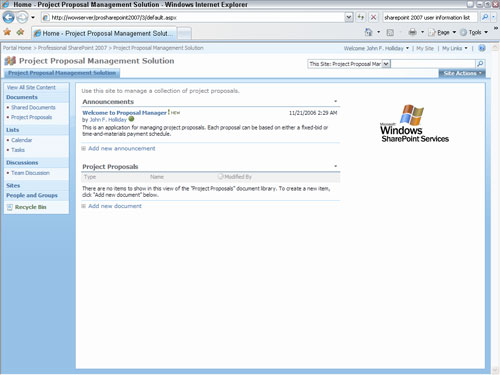Click the Add to Favorites icon
The image size is (500, 375).
20,32
